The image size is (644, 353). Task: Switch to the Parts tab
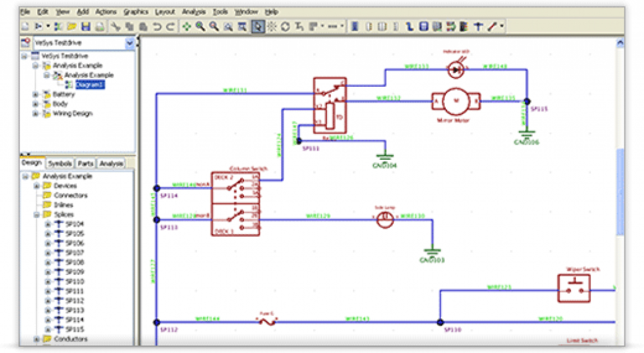click(x=86, y=164)
